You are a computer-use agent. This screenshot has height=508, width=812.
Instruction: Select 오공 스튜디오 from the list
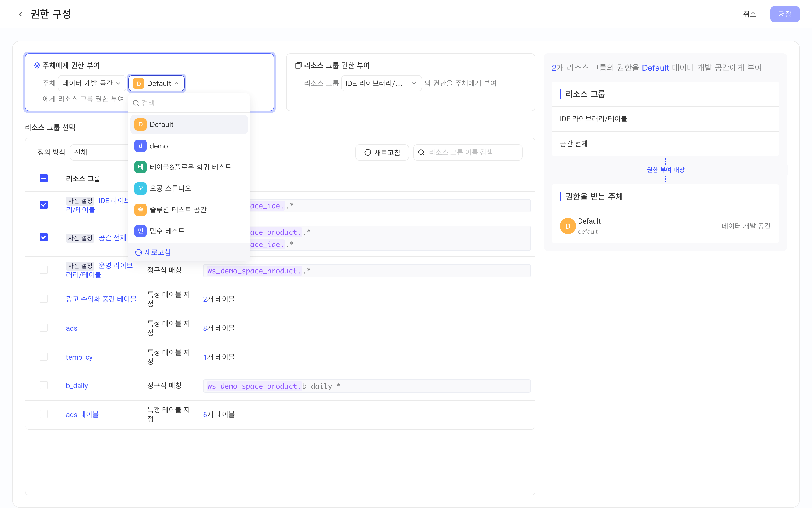189,188
